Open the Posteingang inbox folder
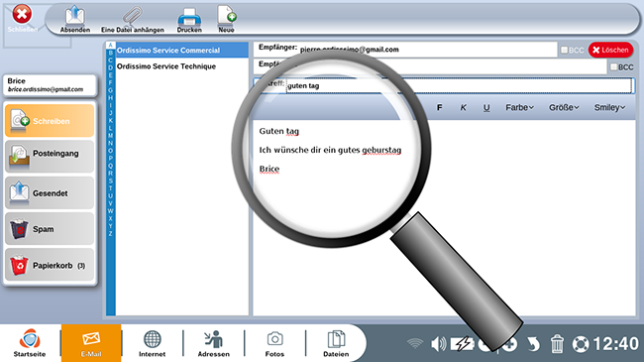This screenshot has width=644, height=362. click(50, 157)
